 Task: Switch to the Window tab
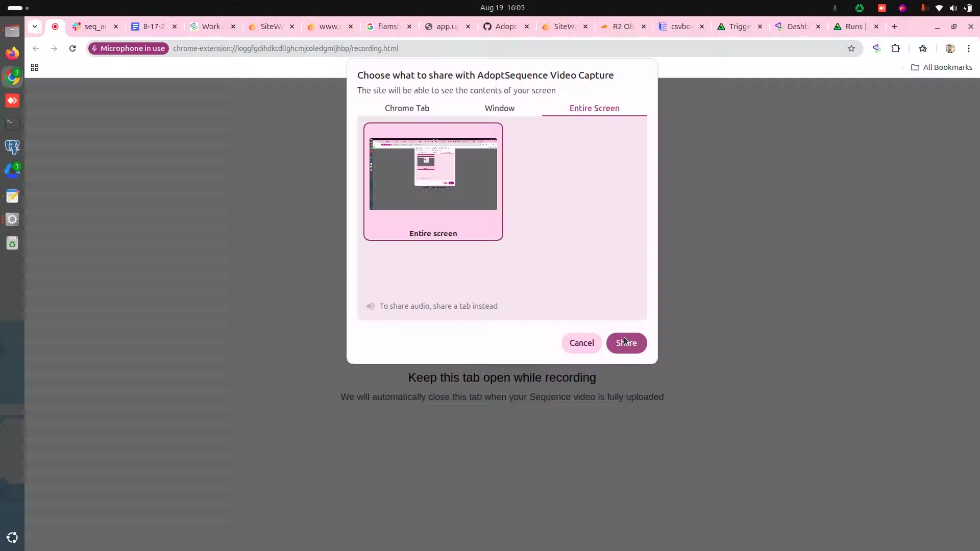[499, 108]
